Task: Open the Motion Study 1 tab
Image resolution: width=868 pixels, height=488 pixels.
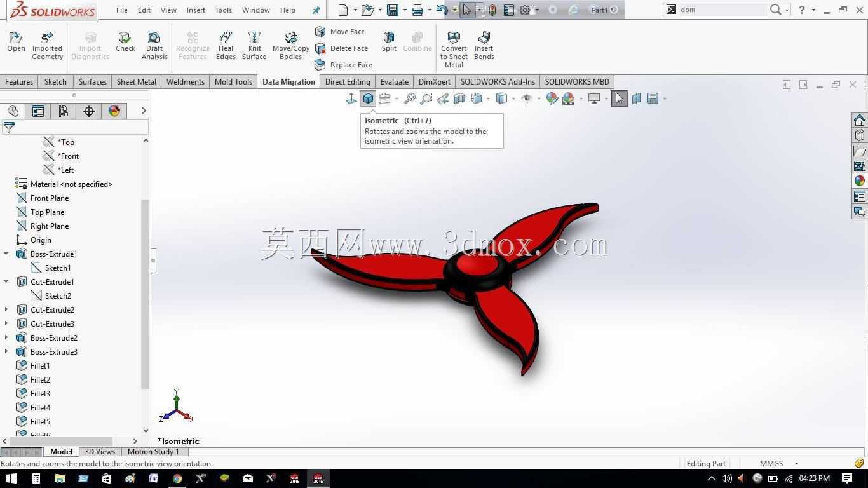Action: pyautogui.click(x=153, y=452)
